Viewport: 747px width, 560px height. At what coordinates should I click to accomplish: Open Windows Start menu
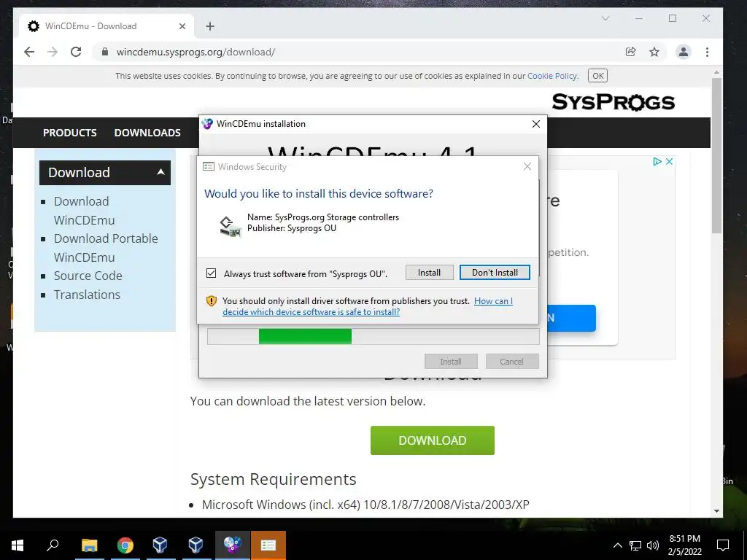coord(18,545)
